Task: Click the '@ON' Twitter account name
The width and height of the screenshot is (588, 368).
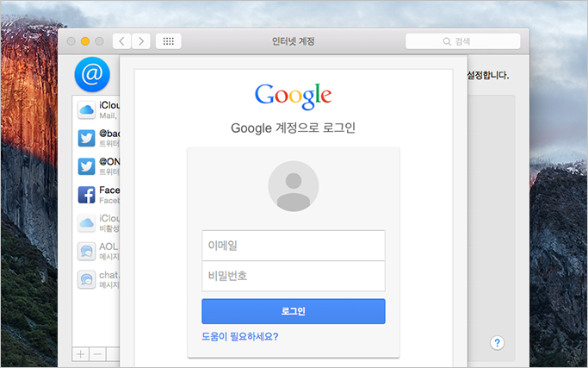Action: (109, 161)
